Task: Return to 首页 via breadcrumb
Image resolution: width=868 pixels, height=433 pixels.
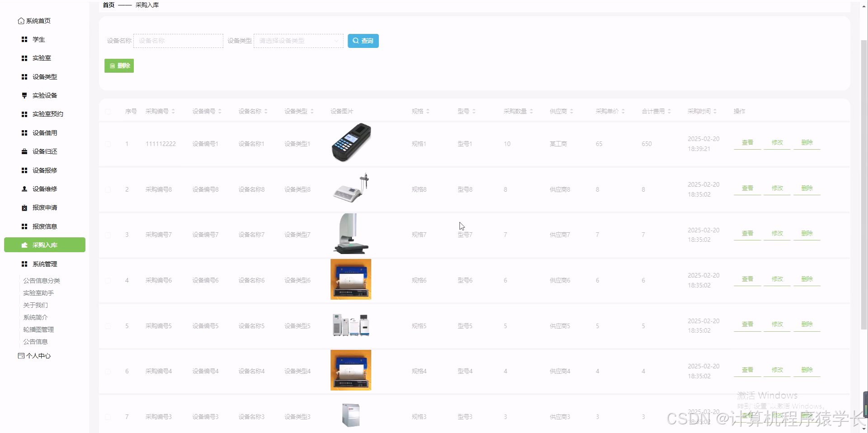Action: 108,5
